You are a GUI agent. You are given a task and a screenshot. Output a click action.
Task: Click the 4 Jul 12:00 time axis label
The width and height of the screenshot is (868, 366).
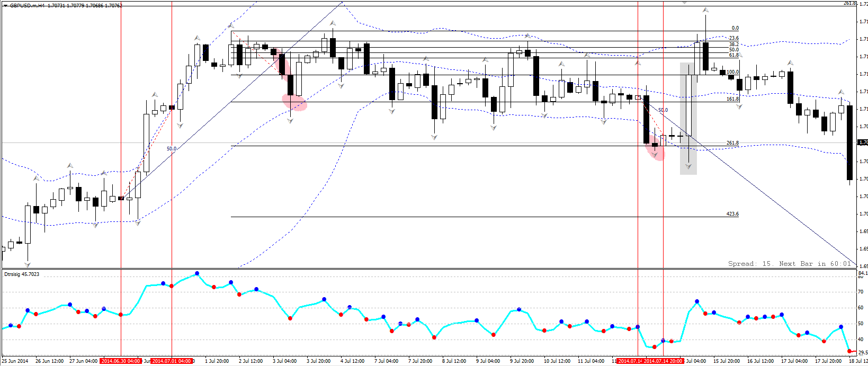coord(353,361)
